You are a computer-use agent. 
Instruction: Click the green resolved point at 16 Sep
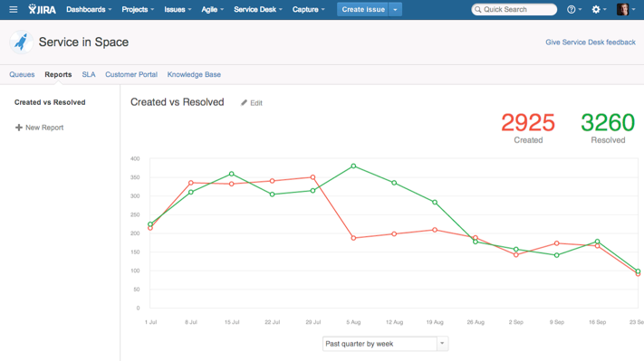pos(598,242)
